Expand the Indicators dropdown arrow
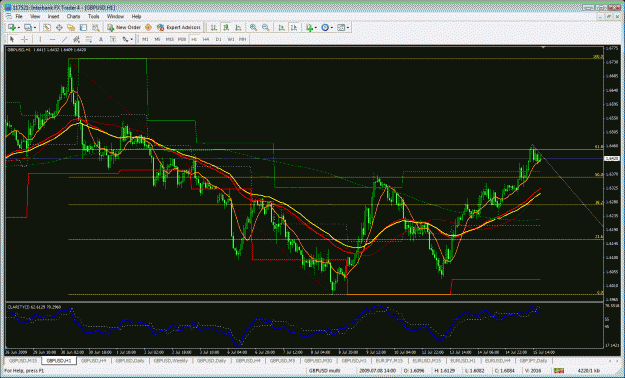This screenshot has width=625, height=378. [x=316, y=28]
